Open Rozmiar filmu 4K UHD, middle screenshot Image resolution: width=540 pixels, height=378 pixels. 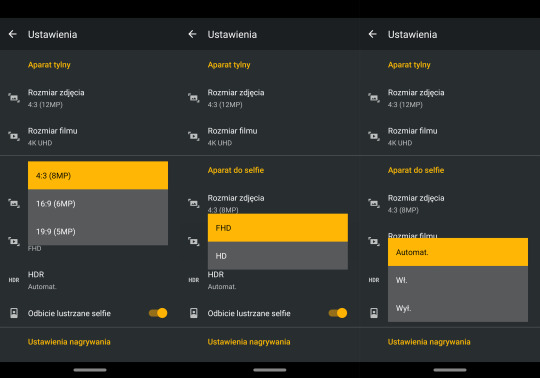coord(270,137)
